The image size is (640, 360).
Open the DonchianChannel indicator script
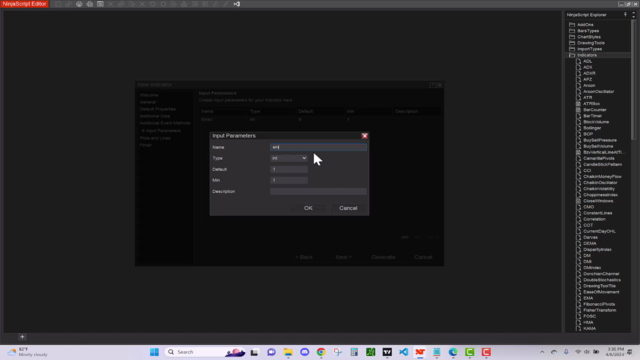pos(601,274)
